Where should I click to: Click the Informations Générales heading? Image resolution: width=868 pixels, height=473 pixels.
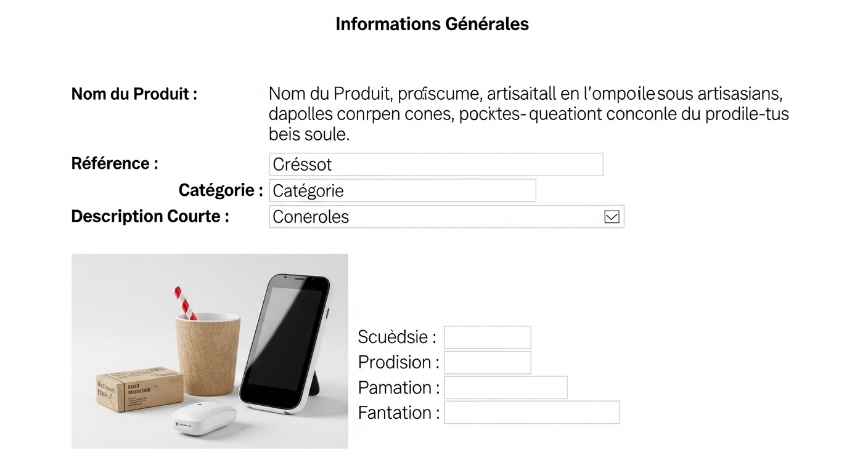coord(432,24)
